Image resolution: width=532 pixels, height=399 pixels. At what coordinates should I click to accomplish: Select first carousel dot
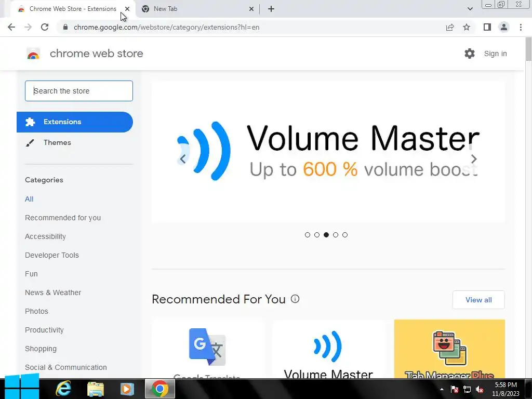pyautogui.click(x=308, y=235)
